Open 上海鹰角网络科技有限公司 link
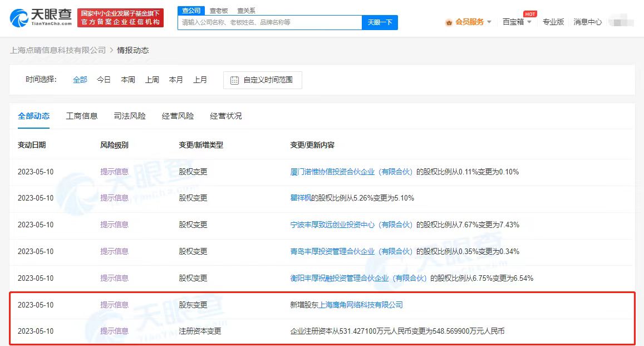Screen dimensions: 644x346 (x=361, y=305)
